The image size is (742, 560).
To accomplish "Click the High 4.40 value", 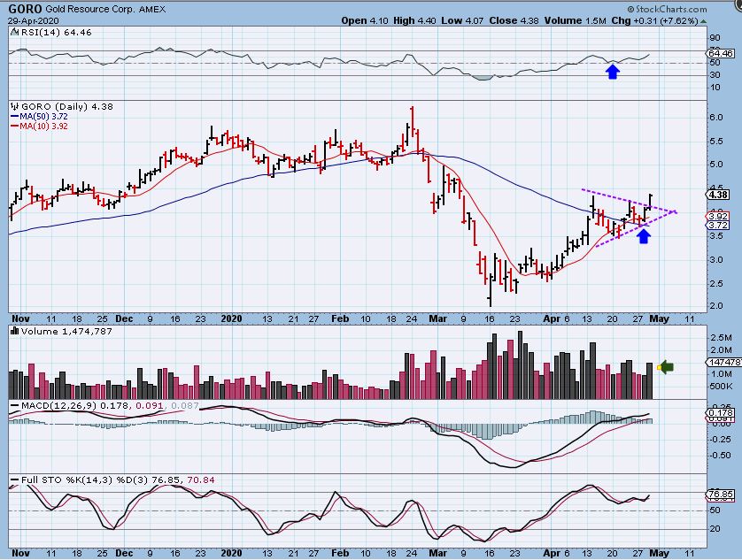I will pyautogui.click(x=416, y=21).
